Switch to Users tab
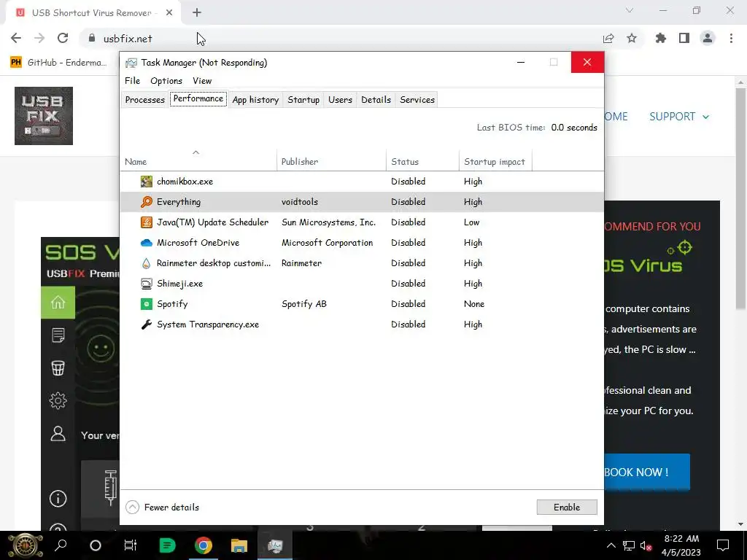This screenshot has width=747, height=560. pos(340,100)
